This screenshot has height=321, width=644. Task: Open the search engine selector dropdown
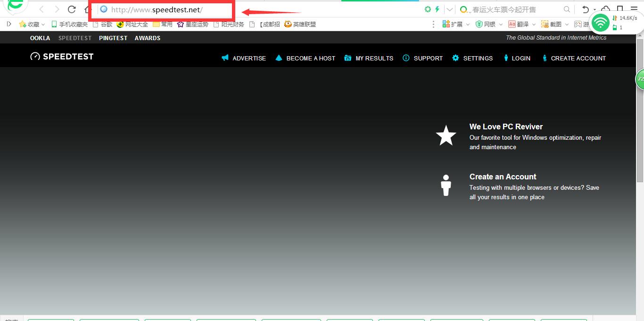click(x=465, y=9)
